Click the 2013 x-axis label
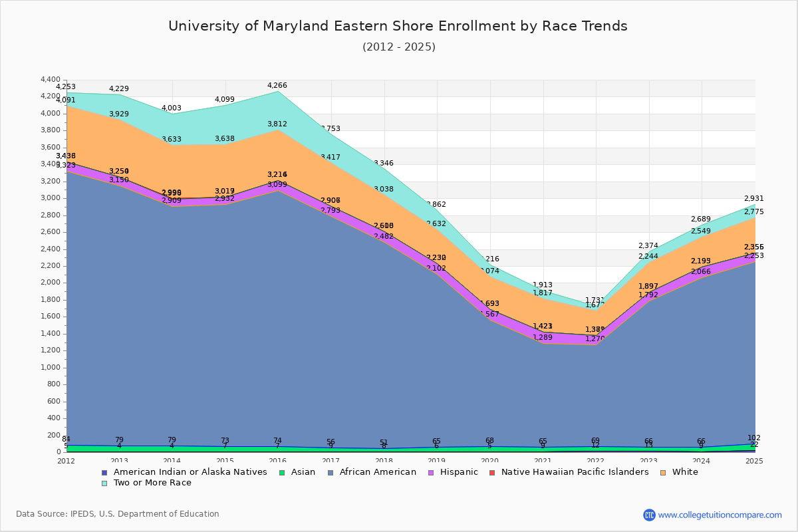This screenshot has width=798, height=532. coord(119,460)
